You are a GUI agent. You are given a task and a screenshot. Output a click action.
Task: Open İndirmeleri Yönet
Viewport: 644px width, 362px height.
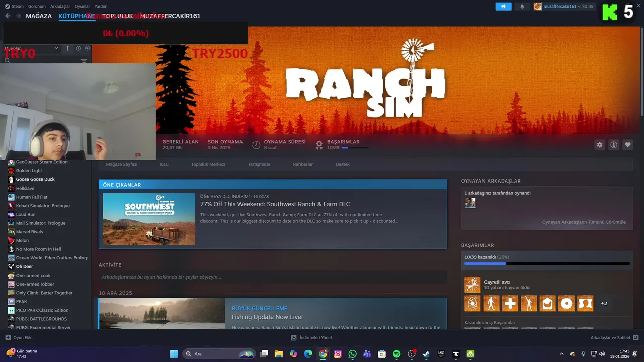(312, 338)
